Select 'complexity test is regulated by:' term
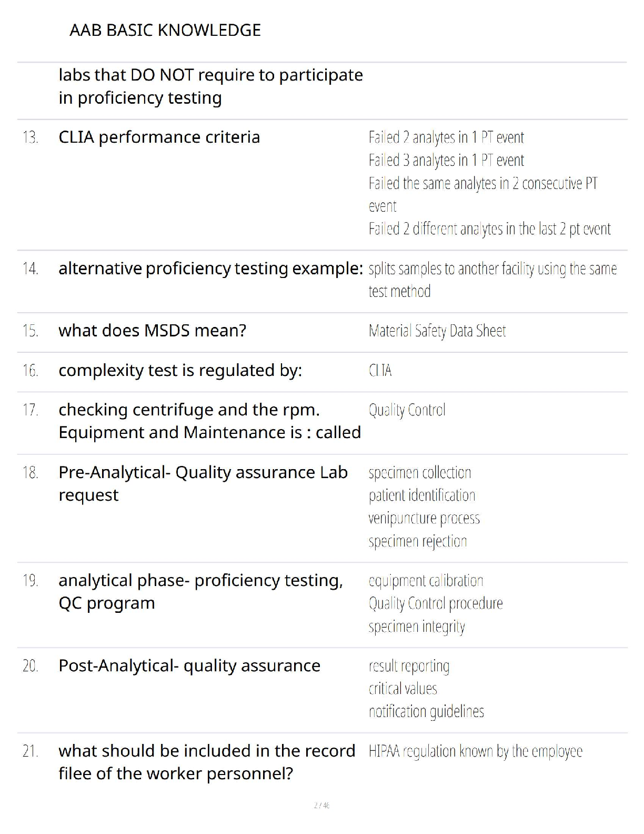The width and height of the screenshot is (644, 834). click(180, 371)
